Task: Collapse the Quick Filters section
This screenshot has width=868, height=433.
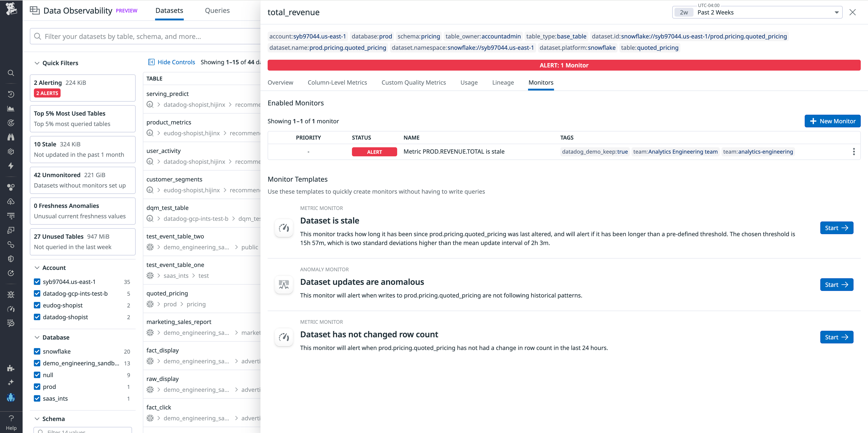Action: tap(37, 63)
